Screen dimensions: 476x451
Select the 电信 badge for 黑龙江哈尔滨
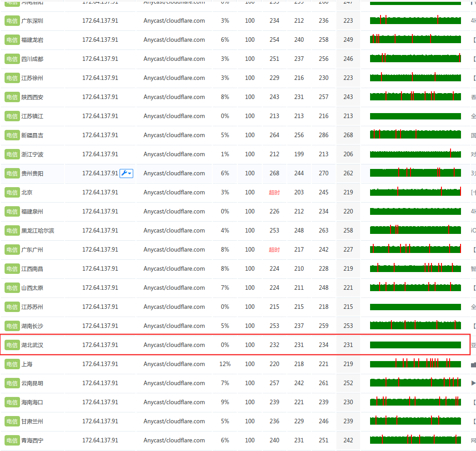pos(12,231)
